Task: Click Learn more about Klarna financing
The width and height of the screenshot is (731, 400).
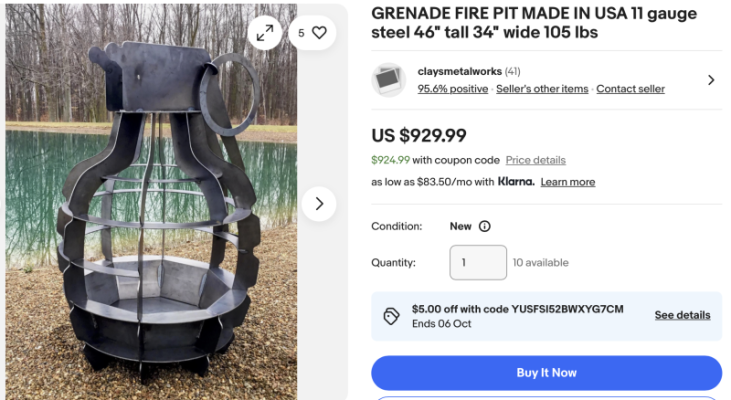Action: tap(568, 182)
